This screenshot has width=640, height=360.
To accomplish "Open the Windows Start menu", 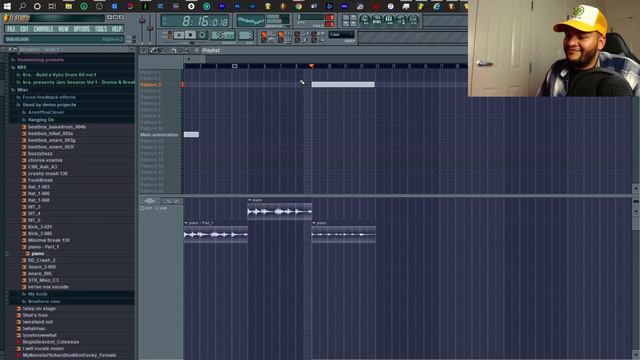I will tap(7, 6).
